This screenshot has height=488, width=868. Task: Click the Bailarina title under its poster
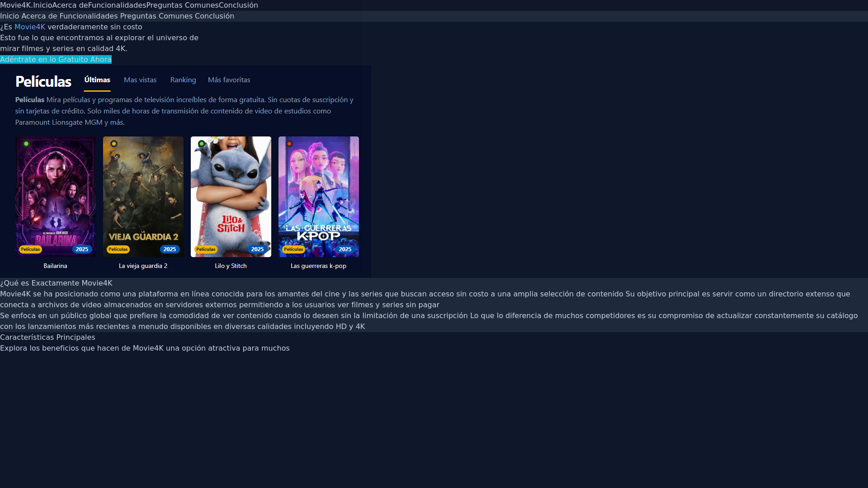coord(55,266)
